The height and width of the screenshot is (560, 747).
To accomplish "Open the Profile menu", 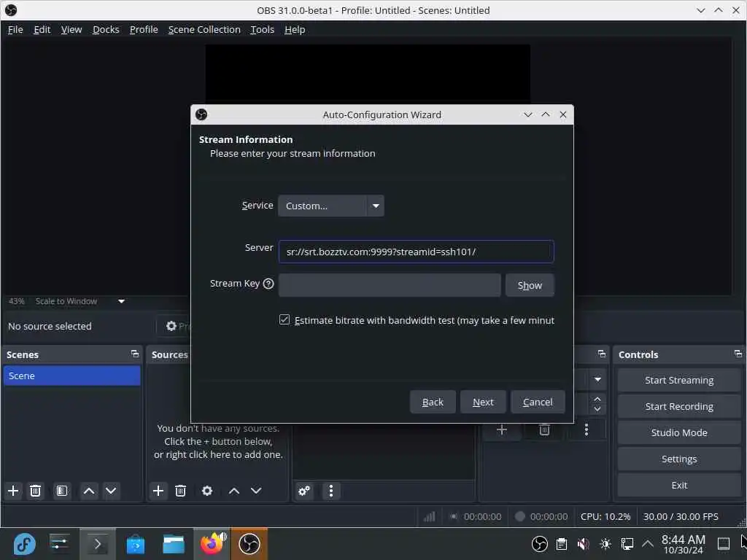I will pyautogui.click(x=144, y=29).
